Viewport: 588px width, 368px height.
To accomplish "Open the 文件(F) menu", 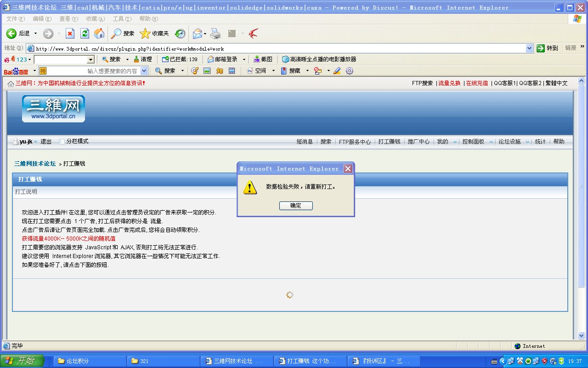I will [15, 19].
